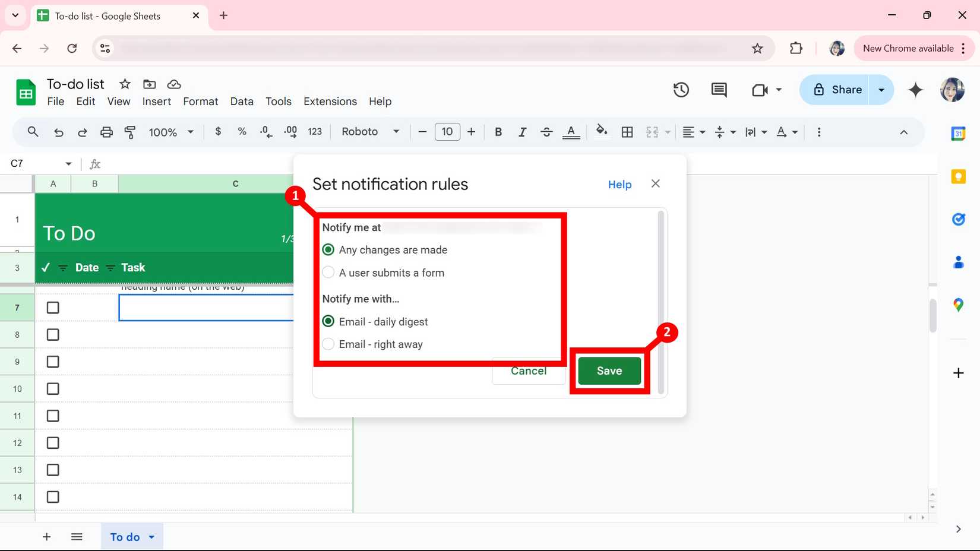The image size is (980, 551).
Task: Open the borders tool
Action: point(627,132)
